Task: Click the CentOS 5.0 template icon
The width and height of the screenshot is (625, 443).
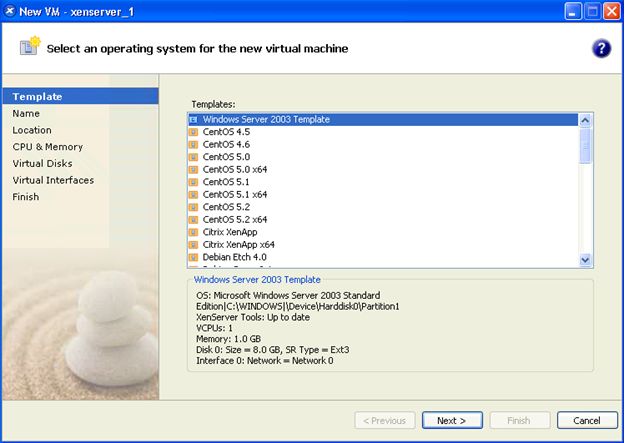Action: click(194, 157)
